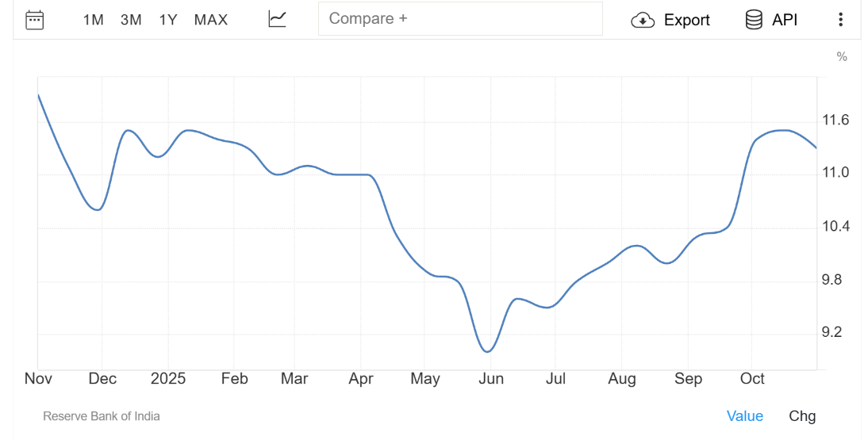868x440 pixels.
Task: Show the MAX history range
Action: tap(211, 20)
